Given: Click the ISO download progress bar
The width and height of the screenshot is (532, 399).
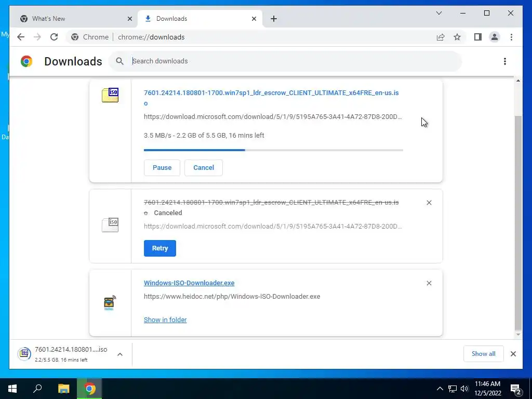Looking at the screenshot, I should [x=273, y=150].
